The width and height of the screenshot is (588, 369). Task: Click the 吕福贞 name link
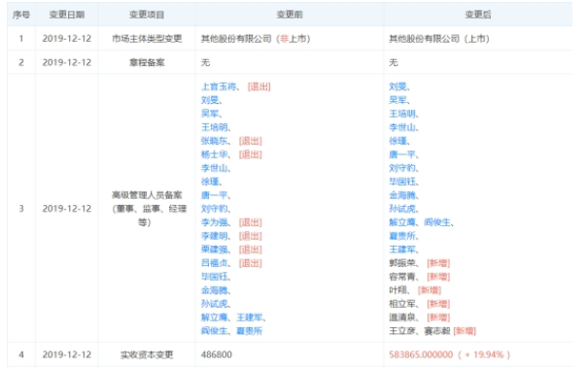pos(215,263)
